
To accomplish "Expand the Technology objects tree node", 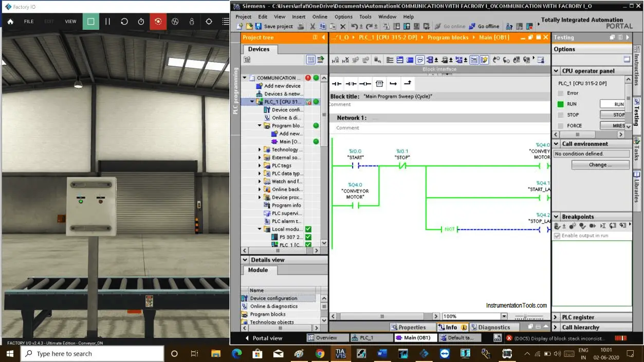I will pyautogui.click(x=260, y=149).
